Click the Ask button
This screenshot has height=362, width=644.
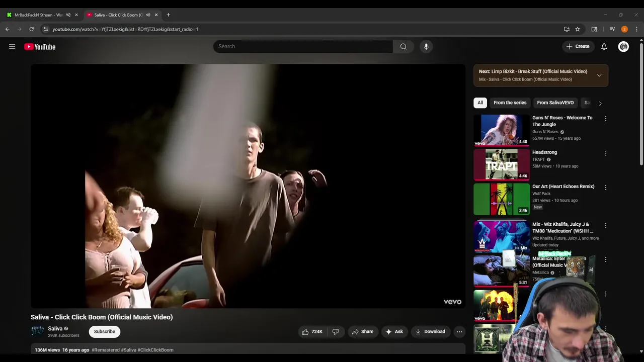coord(394,332)
